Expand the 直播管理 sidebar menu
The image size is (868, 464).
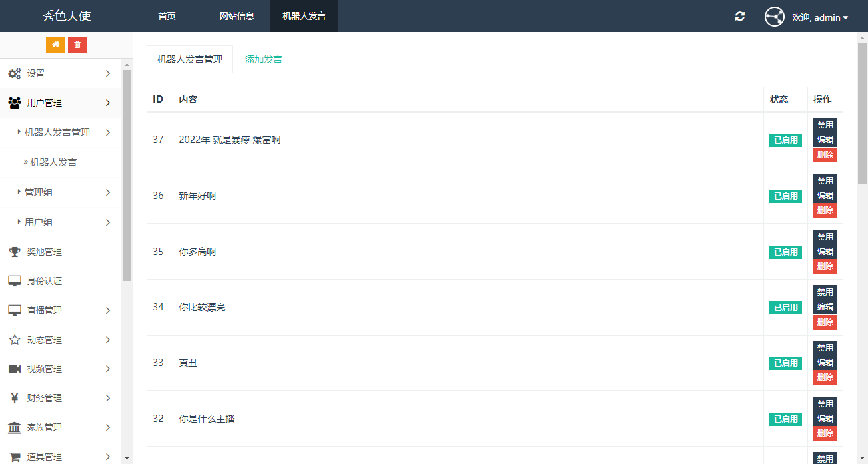(x=60, y=310)
